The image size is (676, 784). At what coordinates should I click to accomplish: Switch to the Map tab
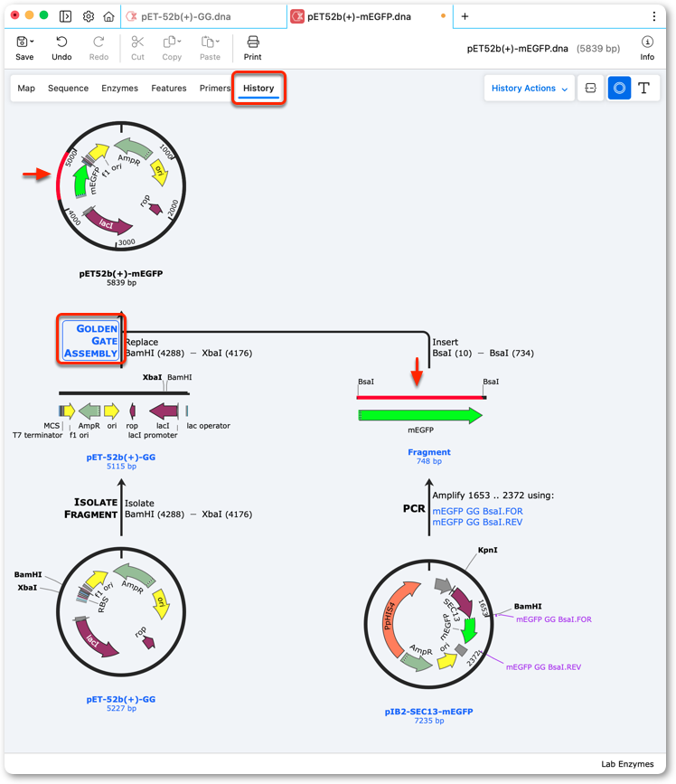(26, 88)
